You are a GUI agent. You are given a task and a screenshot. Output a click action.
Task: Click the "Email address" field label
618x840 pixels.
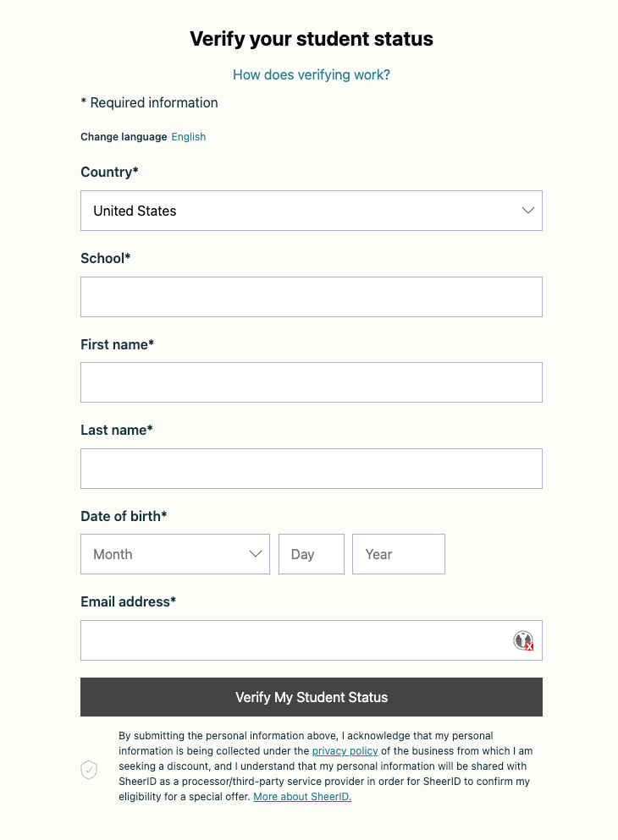pos(128,601)
